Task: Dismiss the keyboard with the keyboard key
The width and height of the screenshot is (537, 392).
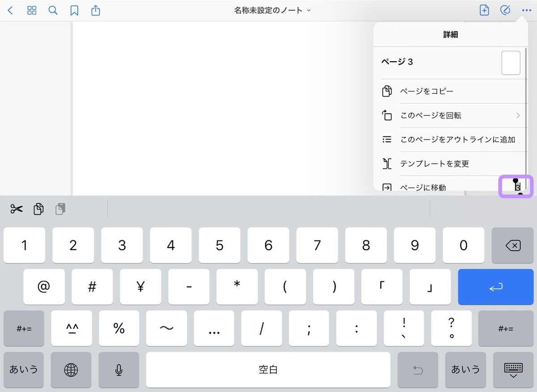Action: (513, 370)
